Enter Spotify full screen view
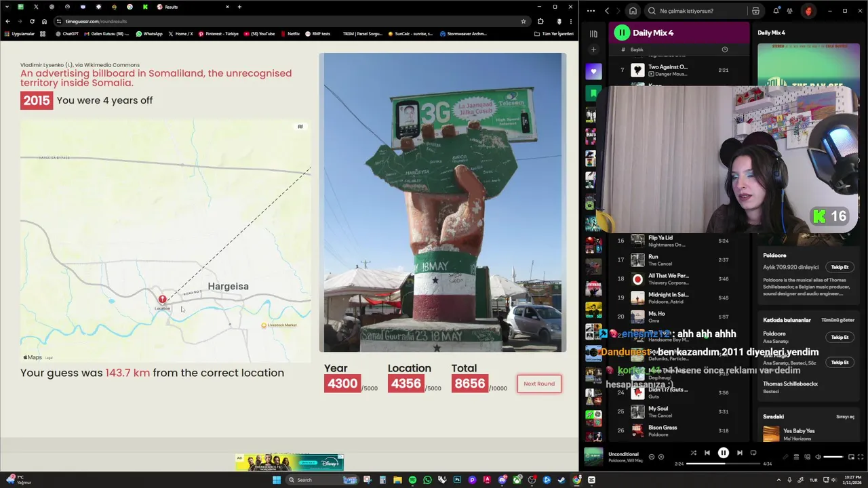Image resolution: width=868 pixels, height=488 pixels. (x=860, y=457)
